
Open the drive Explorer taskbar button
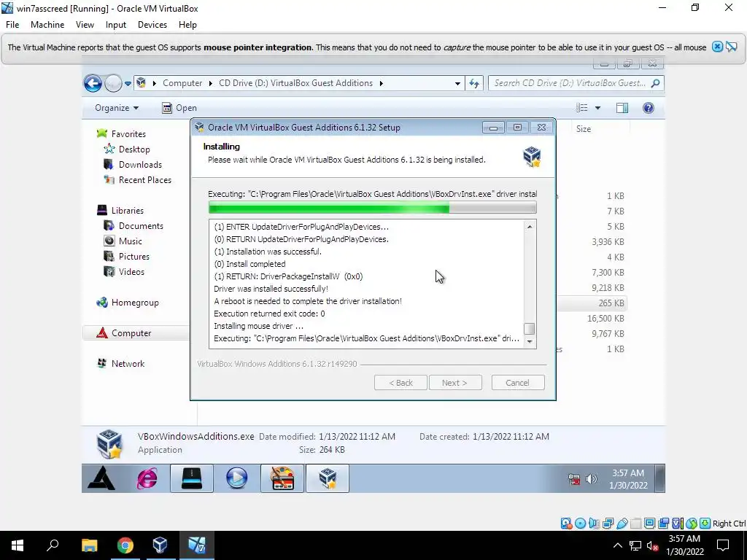192,478
